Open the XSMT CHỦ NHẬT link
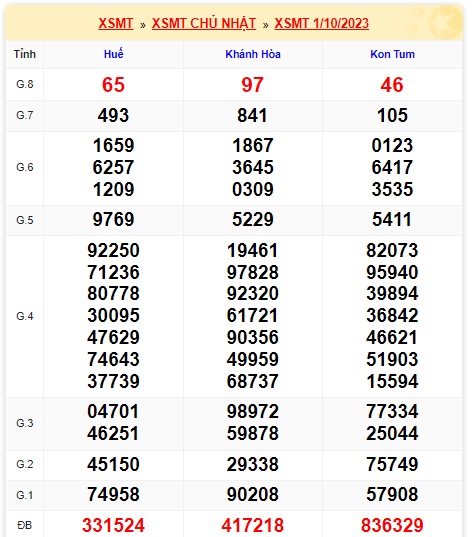This screenshot has height=537, width=472. 204,23
